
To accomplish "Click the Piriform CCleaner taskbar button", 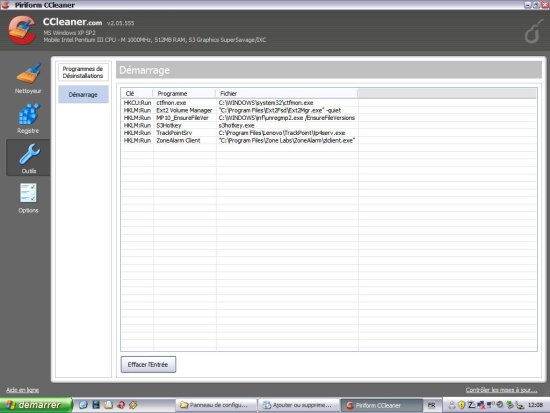I will pos(381,405).
